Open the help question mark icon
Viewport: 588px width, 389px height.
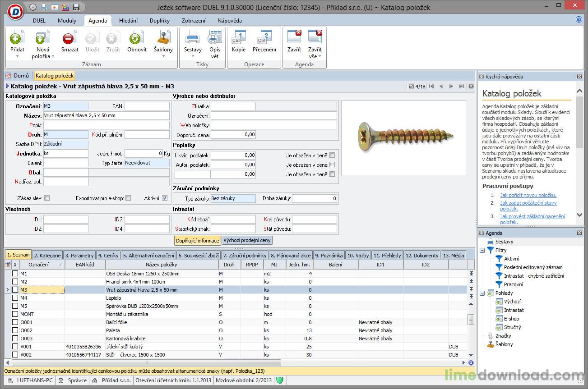(x=579, y=20)
